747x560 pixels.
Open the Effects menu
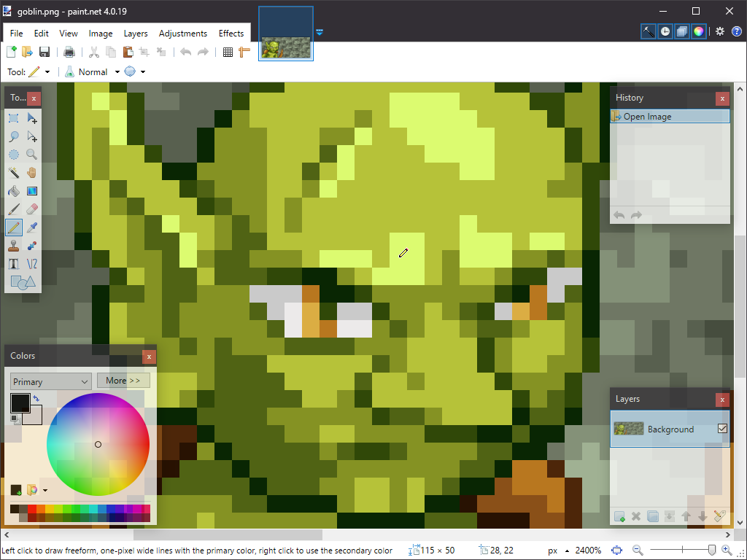[231, 33]
